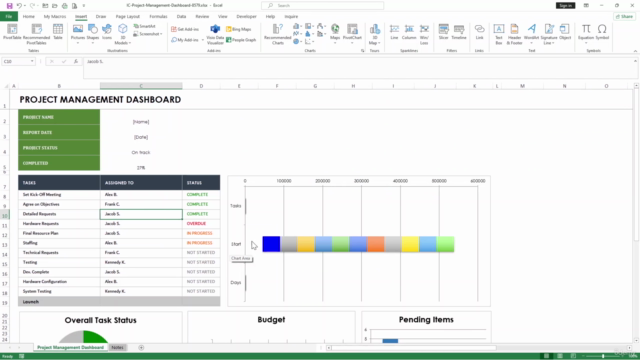Insert Bing Maps add-in
Viewport: 640px width, 360px height.
(x=239, y=29)
